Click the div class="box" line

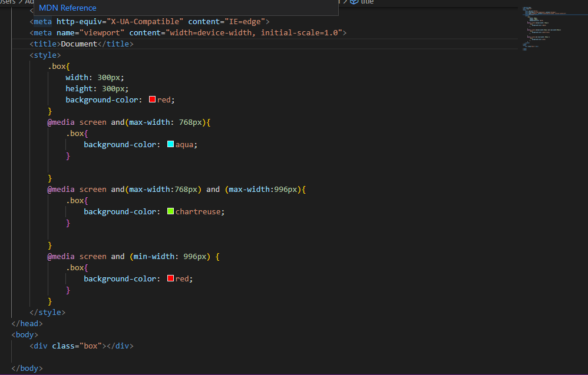click(81, 346)
